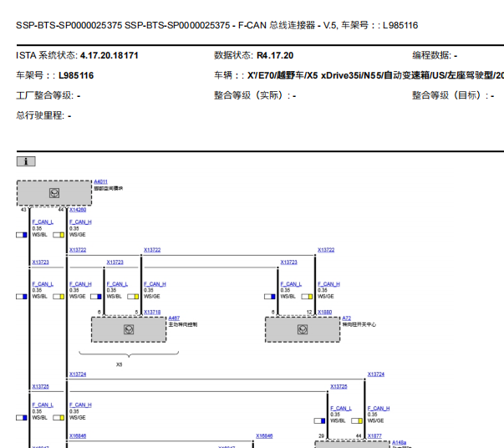Click the info "i" icon button
Image resolution: width=504 pixels, height=448 pixels.
click(x=26, y=161)
